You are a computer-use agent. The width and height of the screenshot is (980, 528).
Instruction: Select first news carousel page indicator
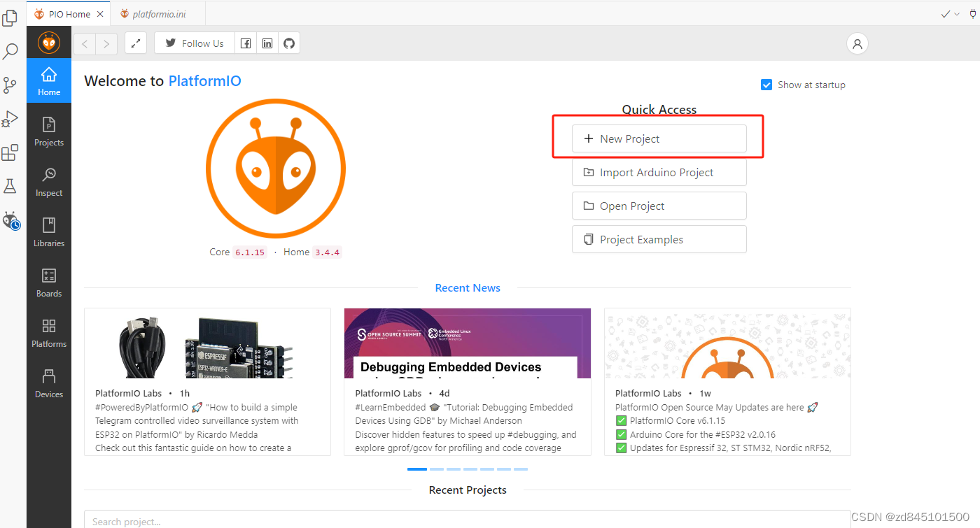coord(417,469)
